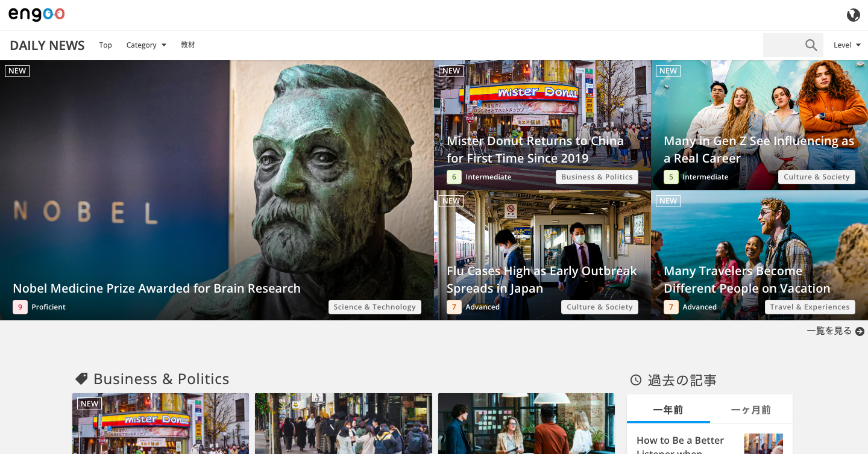Click the clock icon beside 過去の記事
Screen dimensions: 868x454
pos(636,380)
